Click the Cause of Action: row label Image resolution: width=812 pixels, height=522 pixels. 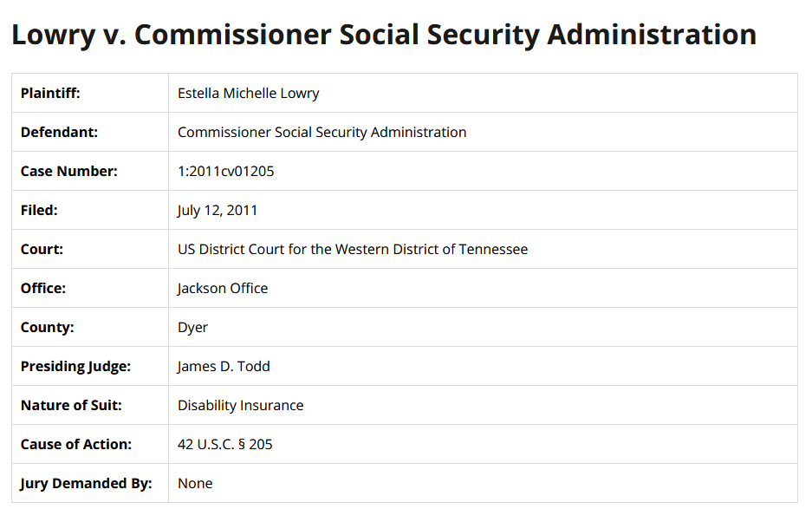(76, 444)
